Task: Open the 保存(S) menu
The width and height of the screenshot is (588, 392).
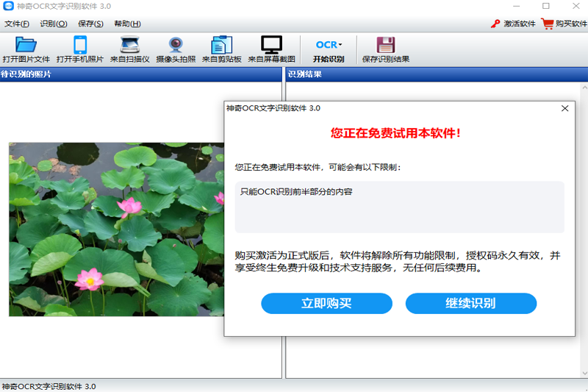Action: coord(90,24)
